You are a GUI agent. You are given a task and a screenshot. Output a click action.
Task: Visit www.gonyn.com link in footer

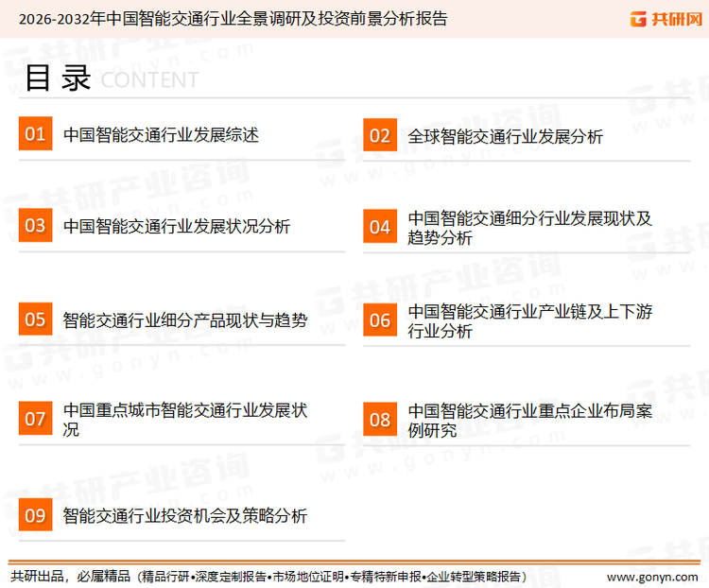point(652,577)
